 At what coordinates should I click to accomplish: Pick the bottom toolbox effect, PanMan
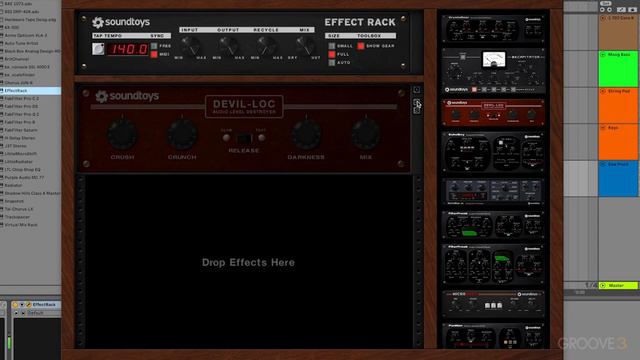pyautogui.click(x=493, y=336)
